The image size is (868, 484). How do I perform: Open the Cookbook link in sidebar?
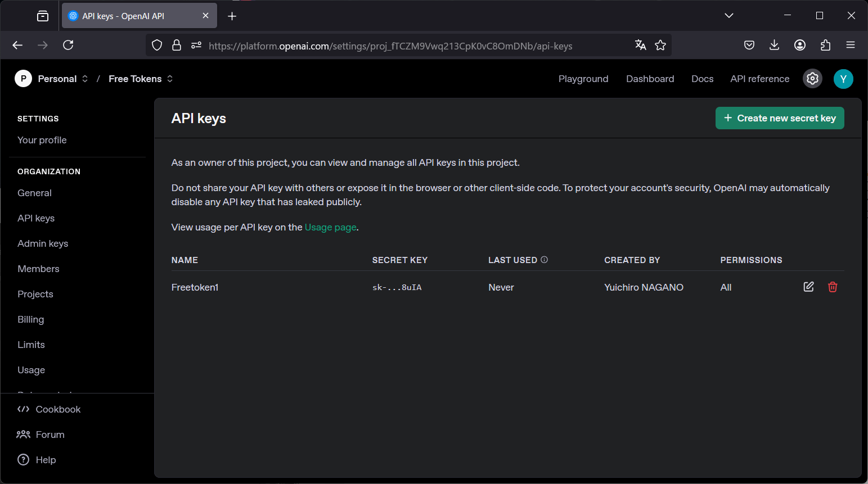pyautogui.click(x=58, y=409)
